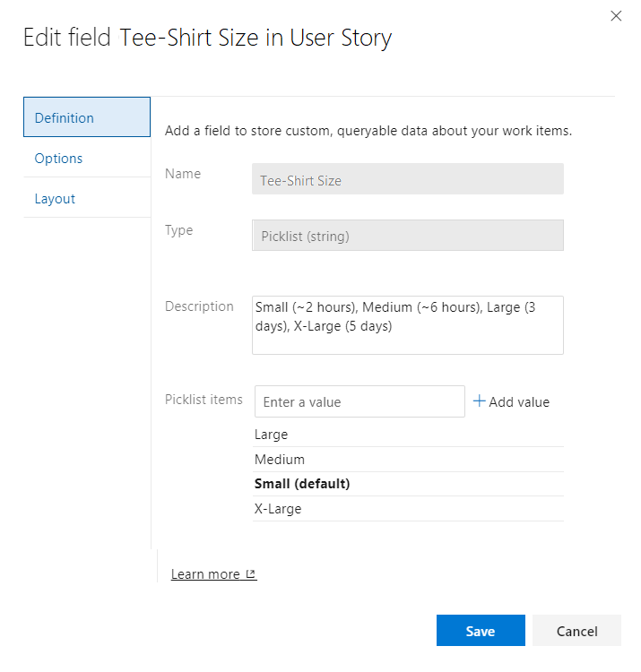Open the Learn more link
This screenshot has height=672, width=641.
pos(213,573)
